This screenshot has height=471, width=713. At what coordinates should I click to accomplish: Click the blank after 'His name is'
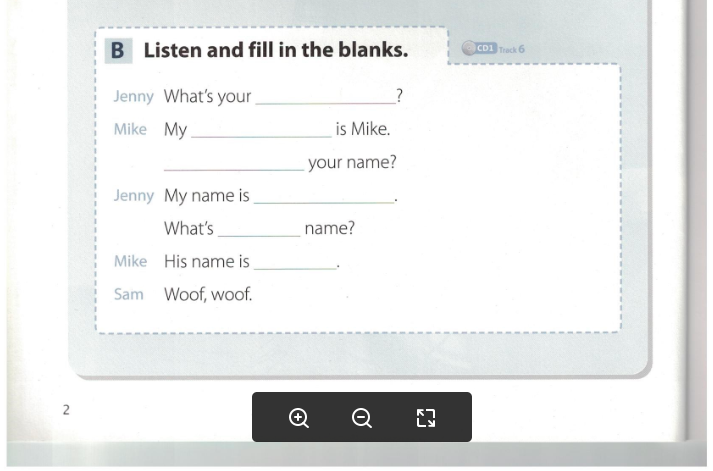pos(295,261)
